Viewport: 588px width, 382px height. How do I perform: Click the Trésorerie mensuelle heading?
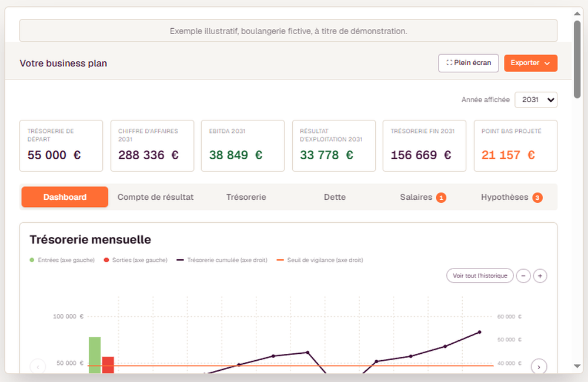tap(91, 240)
